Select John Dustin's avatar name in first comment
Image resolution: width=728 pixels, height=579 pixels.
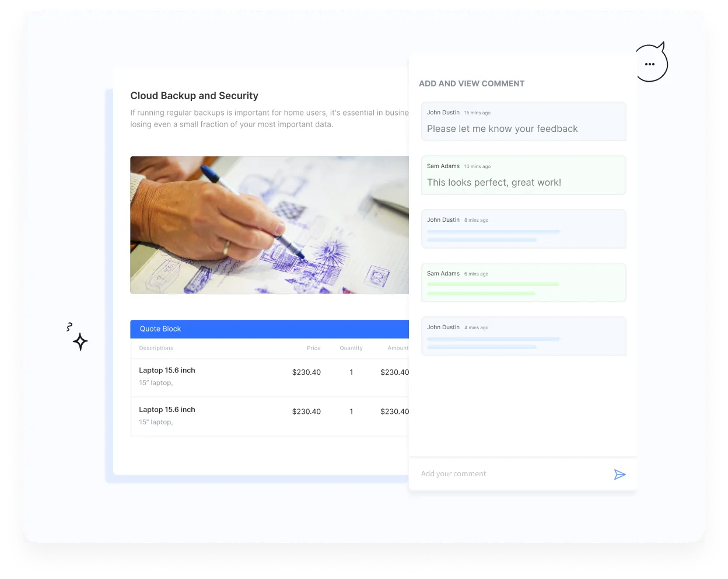[443, 112]
